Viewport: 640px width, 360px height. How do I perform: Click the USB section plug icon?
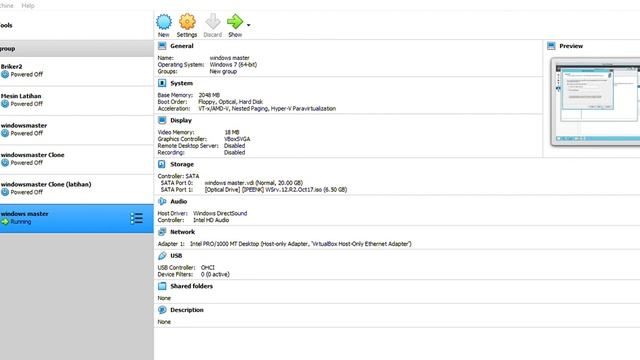point(162,256)
